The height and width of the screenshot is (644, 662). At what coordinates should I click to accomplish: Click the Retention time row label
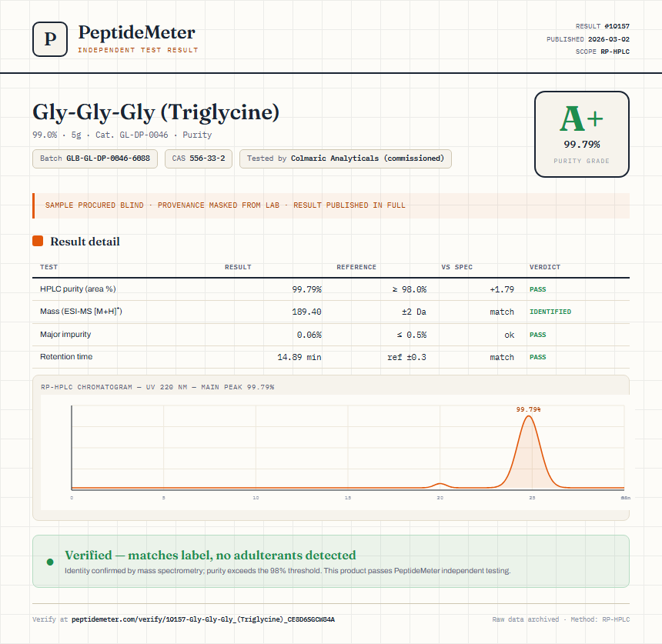[66, 356]
